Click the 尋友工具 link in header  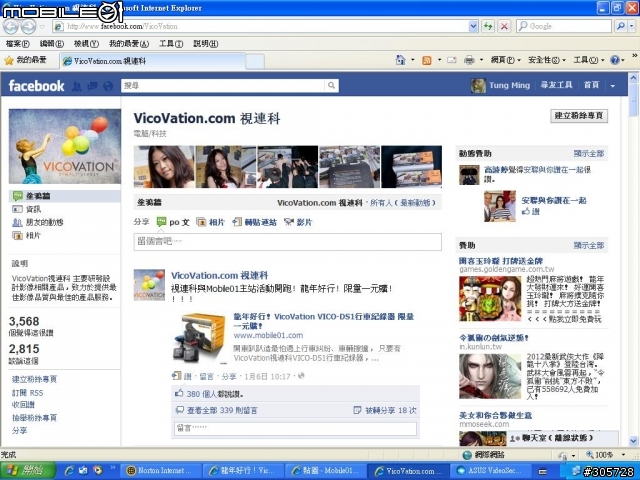(x=556, y=85)
